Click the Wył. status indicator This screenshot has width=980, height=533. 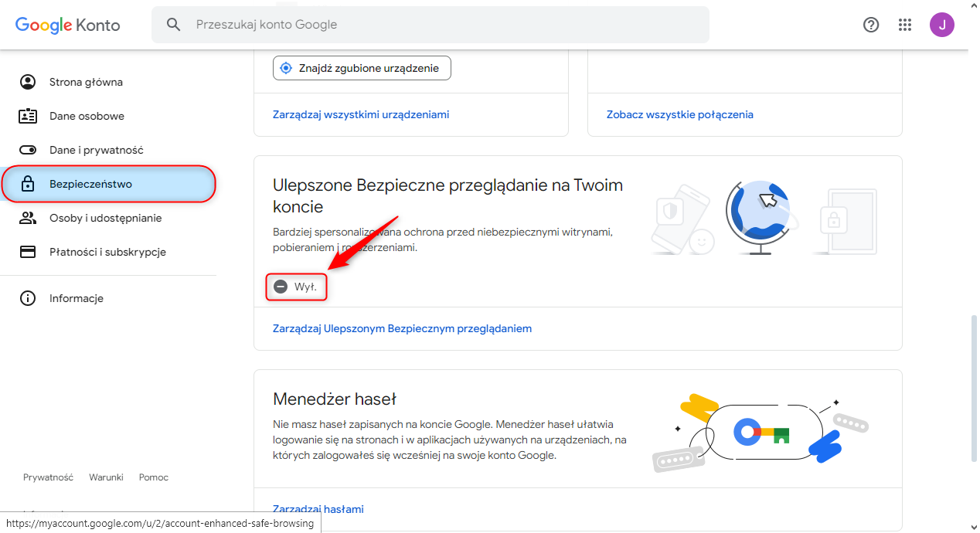(x=296, y=287)
